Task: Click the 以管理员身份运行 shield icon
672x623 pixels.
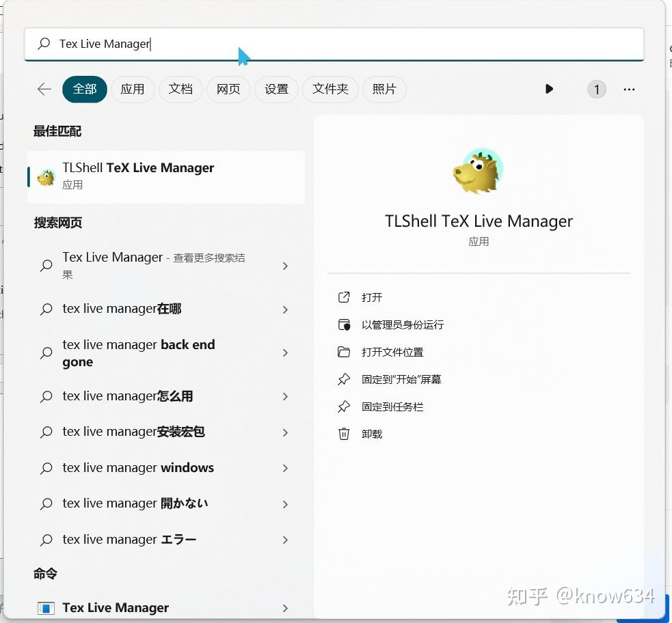Action: tap(345, 324)
